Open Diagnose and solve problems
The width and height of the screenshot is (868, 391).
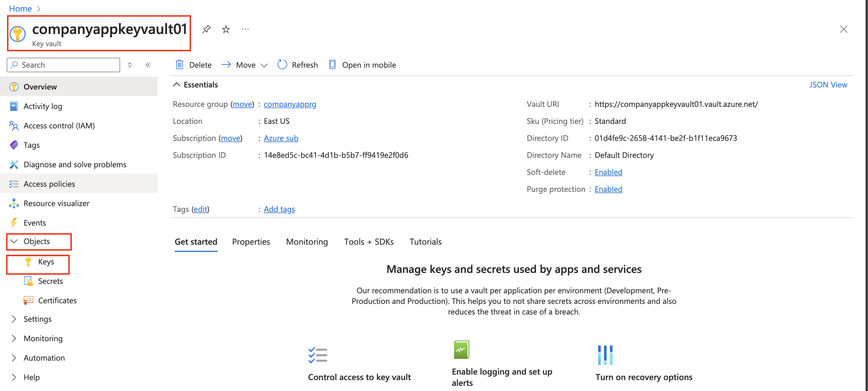pos(79,164)
